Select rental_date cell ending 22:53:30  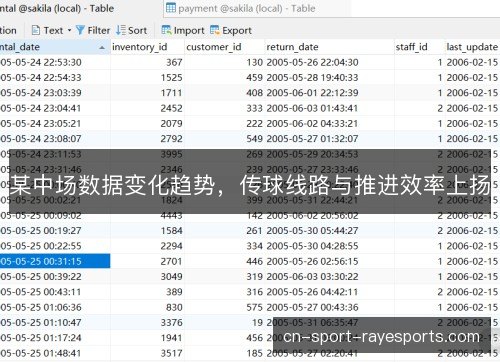click(x=55, y=62)
